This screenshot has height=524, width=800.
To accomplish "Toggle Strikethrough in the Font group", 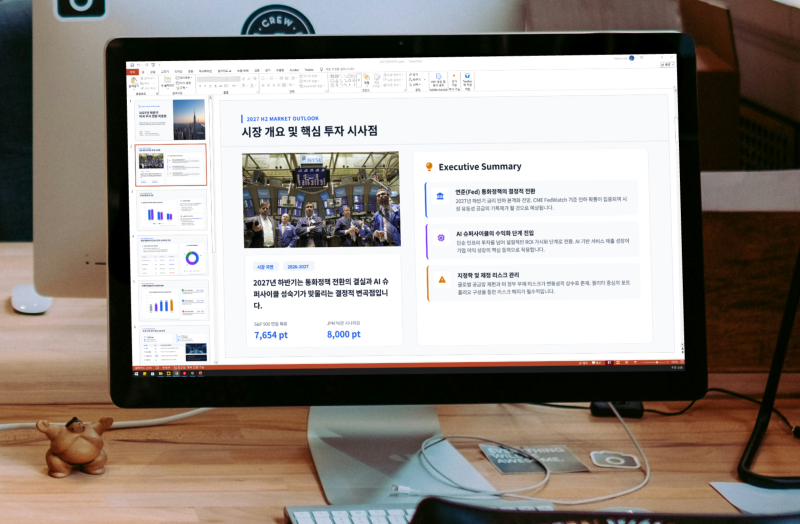I will point(220,86).
